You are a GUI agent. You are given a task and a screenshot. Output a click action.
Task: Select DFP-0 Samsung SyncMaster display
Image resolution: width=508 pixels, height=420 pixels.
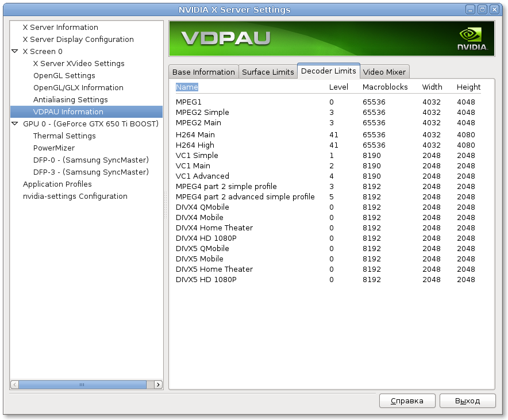[91, 160]
